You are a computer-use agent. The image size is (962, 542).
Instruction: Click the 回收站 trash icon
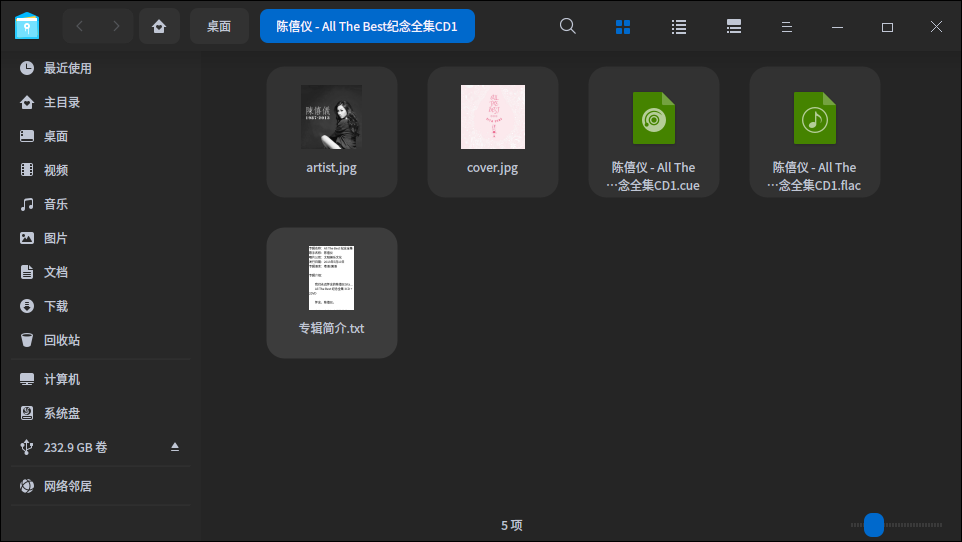tap(27, 340)
